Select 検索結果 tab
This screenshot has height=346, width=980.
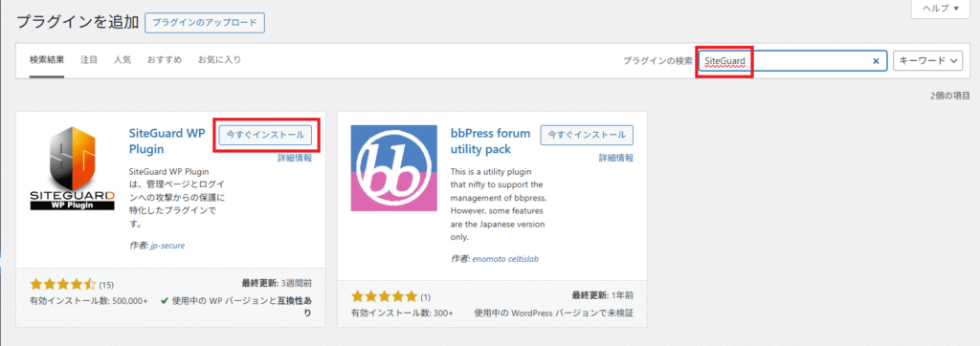pos(47,60)
